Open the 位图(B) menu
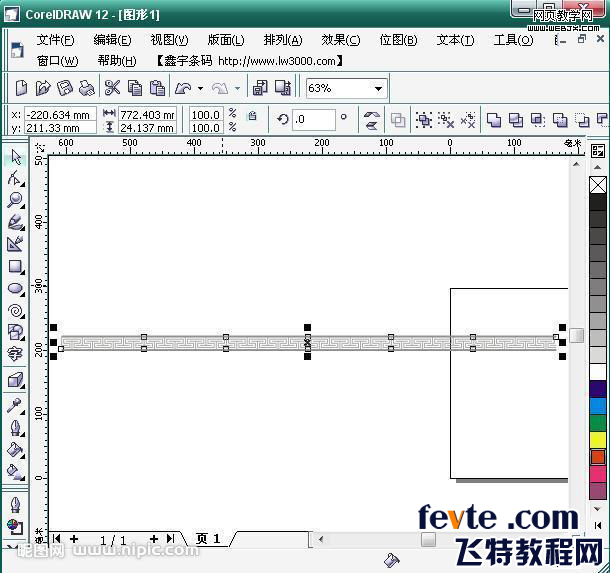 [398, 40]
